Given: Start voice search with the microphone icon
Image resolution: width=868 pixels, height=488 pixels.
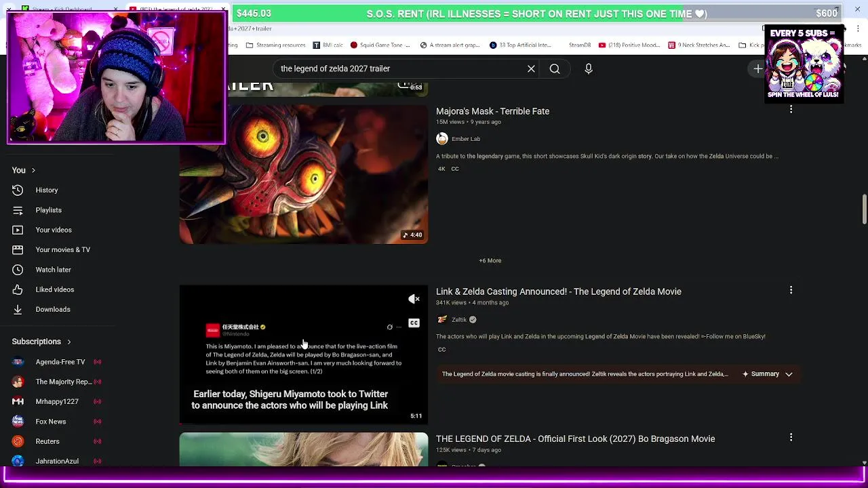Looking at the screenshot, I should pyautogui.click(x=589, y=68).
